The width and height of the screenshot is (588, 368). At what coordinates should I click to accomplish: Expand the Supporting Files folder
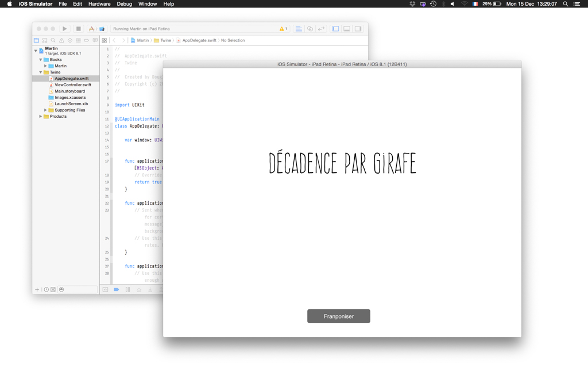(x=45, y=110)
